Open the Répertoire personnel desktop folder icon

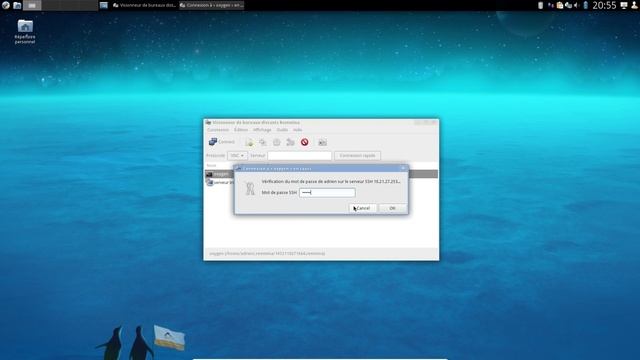click(x=25, y=31)
